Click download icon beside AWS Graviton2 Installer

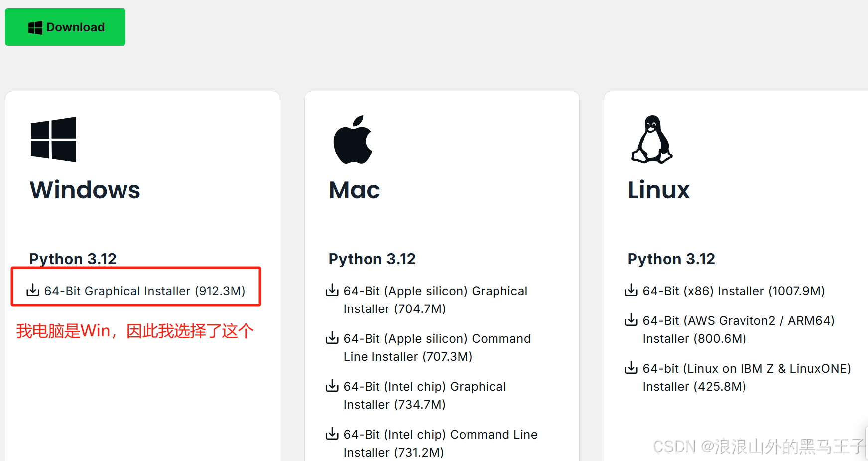631,320
